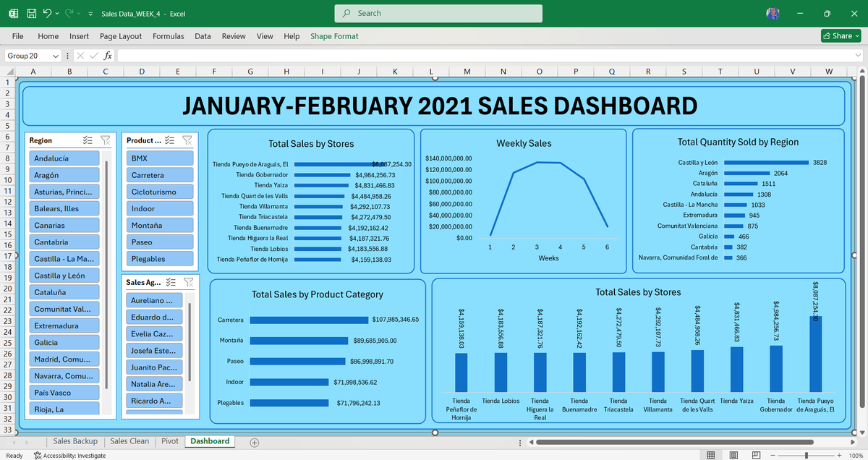Clear filter icon in Region slicer

106,140
